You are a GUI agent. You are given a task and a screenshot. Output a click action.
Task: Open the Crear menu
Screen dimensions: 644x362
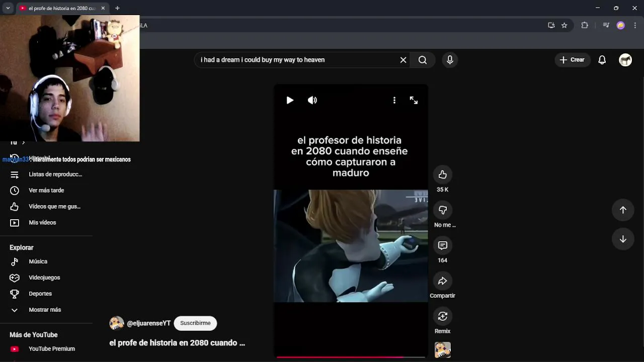point(573,60)
